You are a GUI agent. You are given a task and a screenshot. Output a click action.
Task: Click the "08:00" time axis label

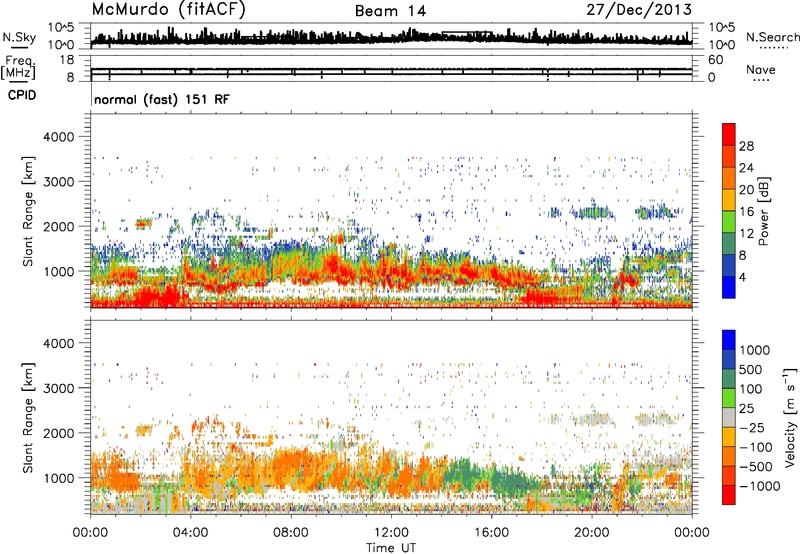pos(291,533)
